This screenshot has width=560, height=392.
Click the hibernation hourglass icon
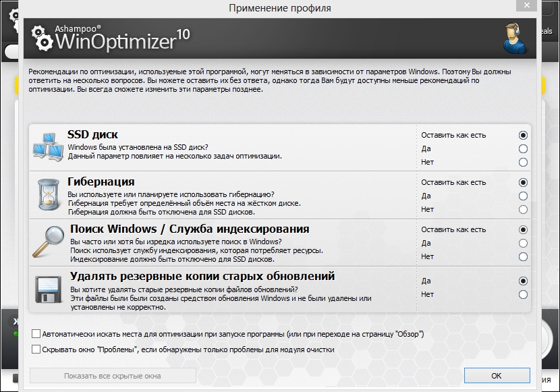49,194
